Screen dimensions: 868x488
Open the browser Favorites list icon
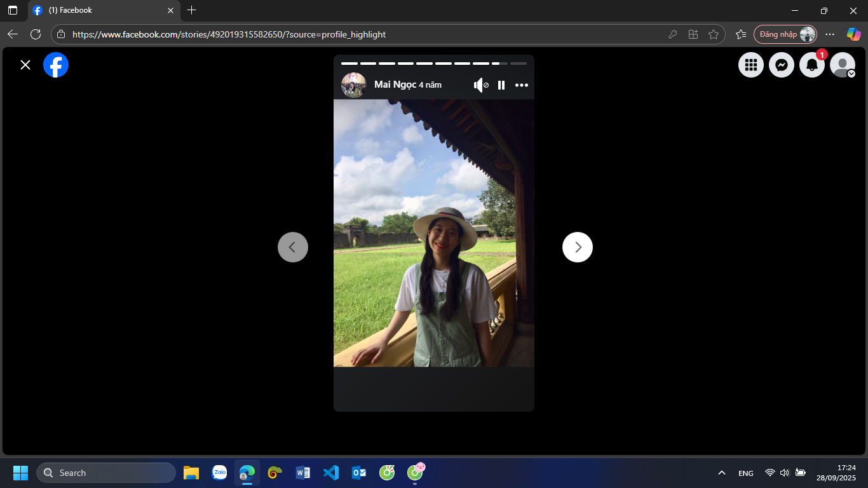point(741,34)
